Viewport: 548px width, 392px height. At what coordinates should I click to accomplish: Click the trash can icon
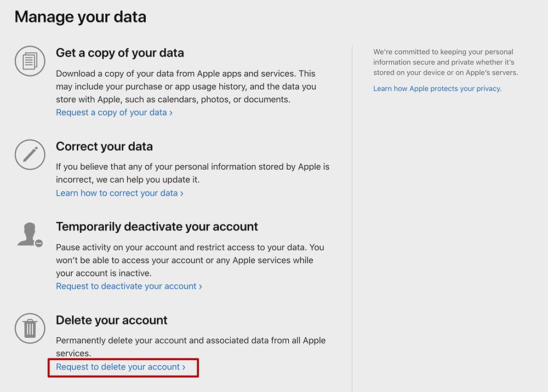pos(30,328)
